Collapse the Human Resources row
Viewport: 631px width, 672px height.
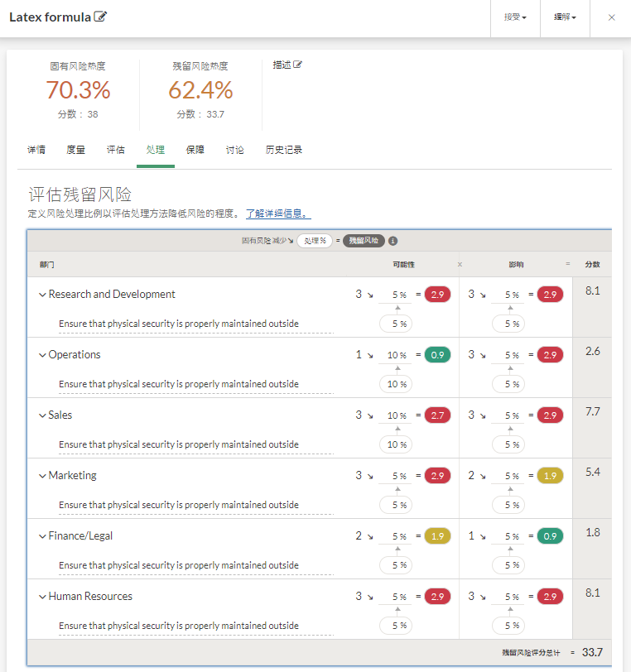(42, 597)
